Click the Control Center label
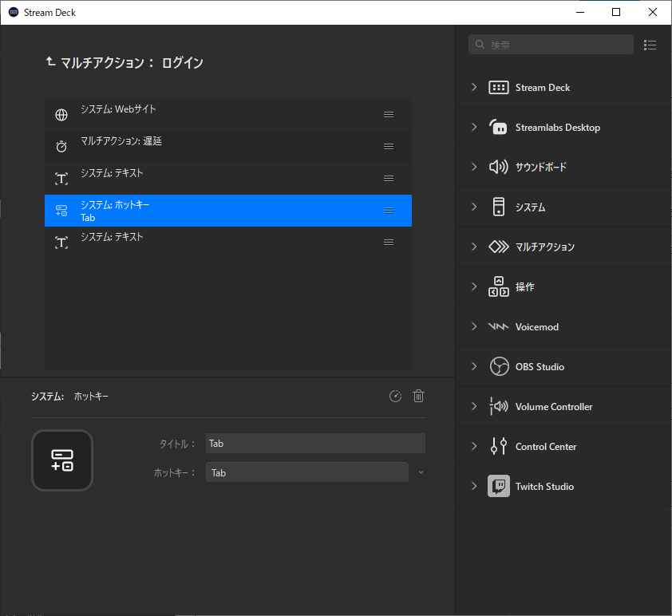 point(546,446)
